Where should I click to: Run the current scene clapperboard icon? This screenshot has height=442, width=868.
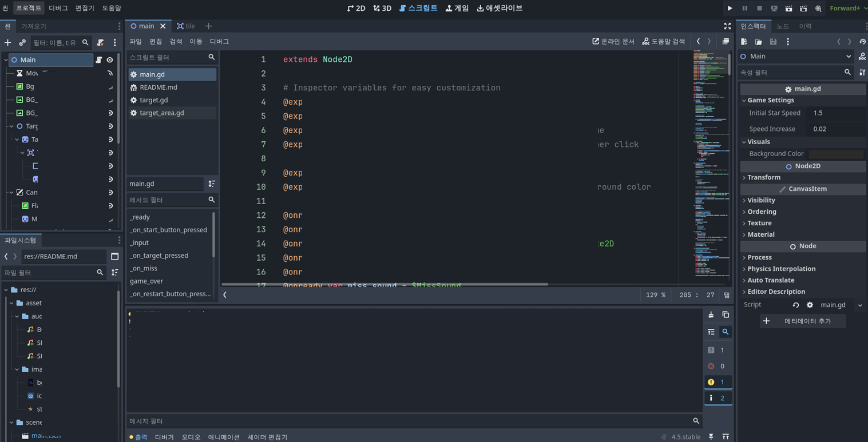[788, 9]
